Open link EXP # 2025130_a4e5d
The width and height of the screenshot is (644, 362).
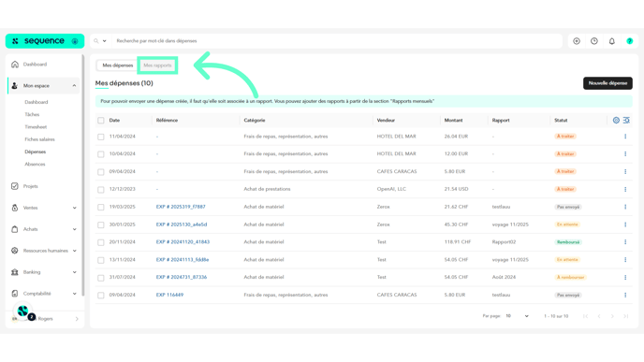(182, 224)
